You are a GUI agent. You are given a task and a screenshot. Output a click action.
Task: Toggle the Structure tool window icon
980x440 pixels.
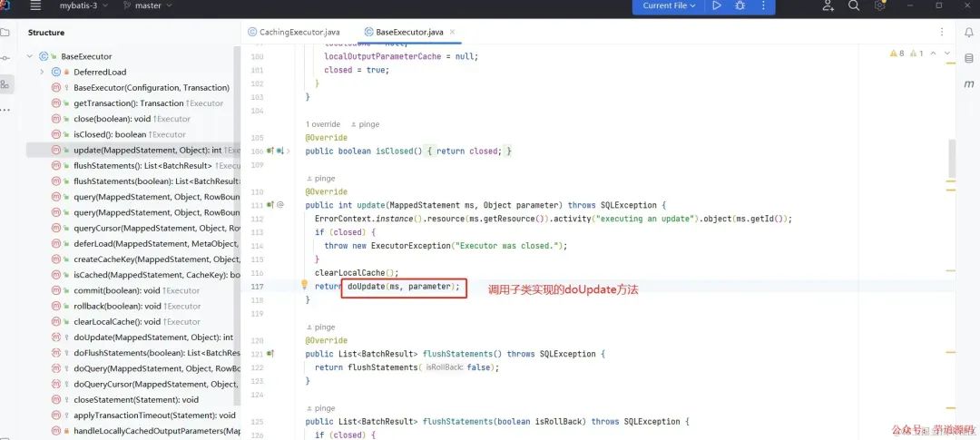point(5,83)
